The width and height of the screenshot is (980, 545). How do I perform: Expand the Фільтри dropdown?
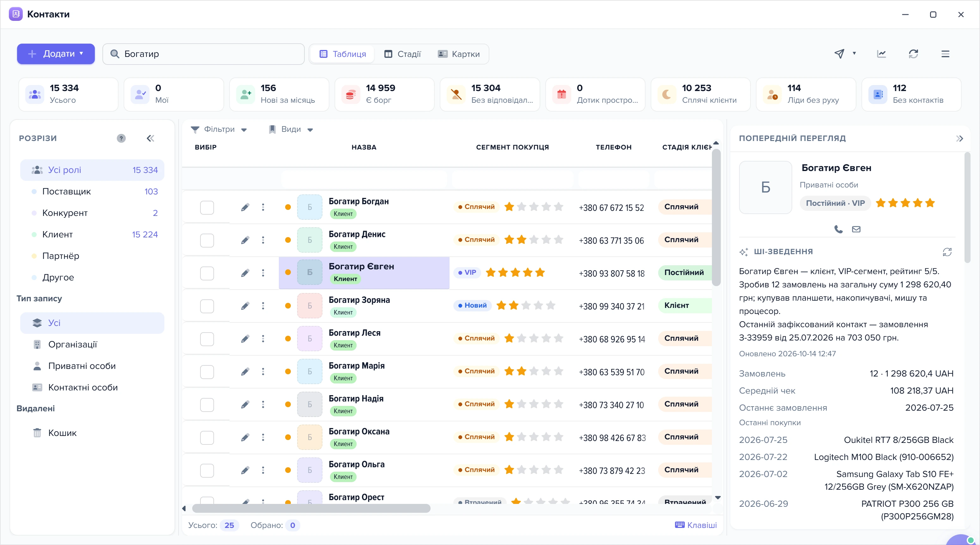219,129
